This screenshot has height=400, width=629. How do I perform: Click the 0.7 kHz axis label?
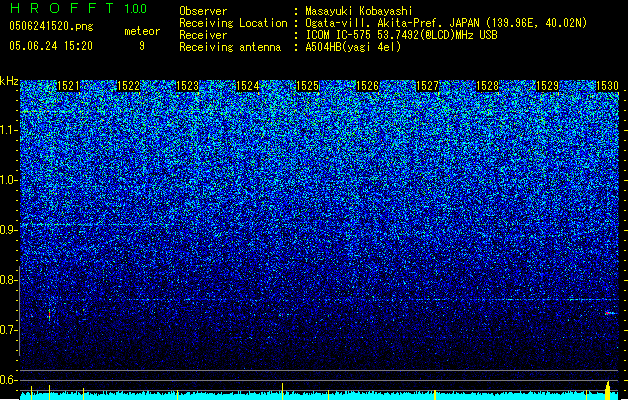(9, 330)
